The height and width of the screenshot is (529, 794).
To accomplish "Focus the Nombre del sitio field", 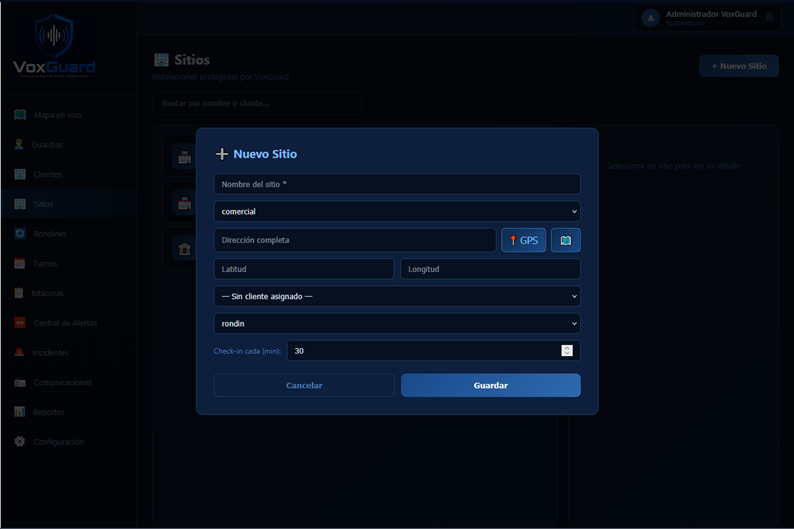I will coord(397,184).
